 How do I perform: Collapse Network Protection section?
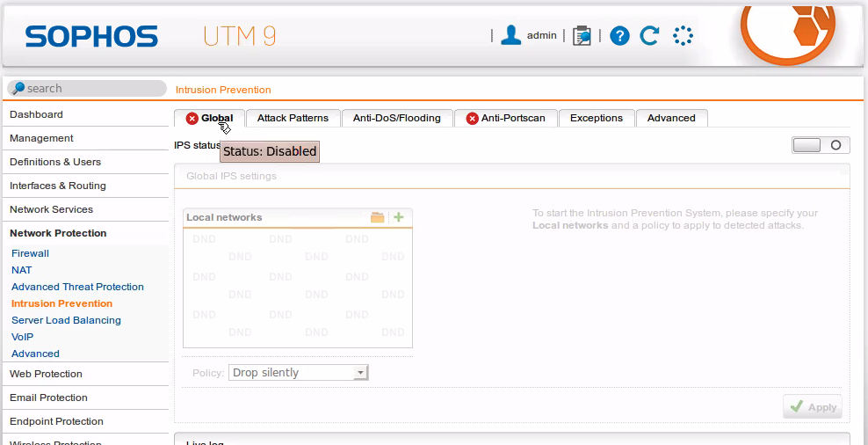click(x=86, y=233)
